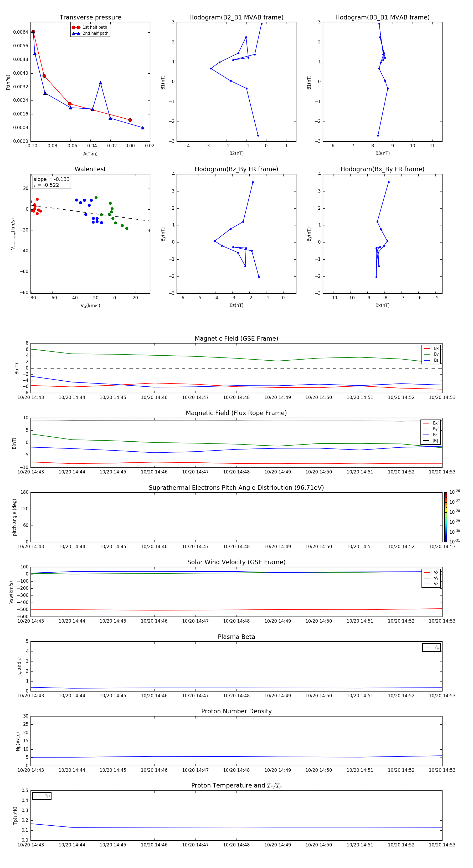473x868 pixels.
Task: Click 'Magnetic Field (GSE Frame)' title
Action: click(236, 339)
